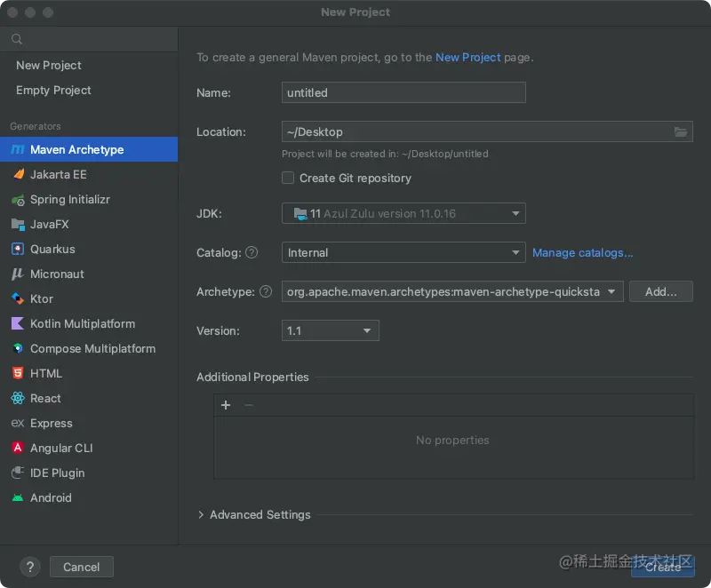Click the Express ex icon

(18, 423)
